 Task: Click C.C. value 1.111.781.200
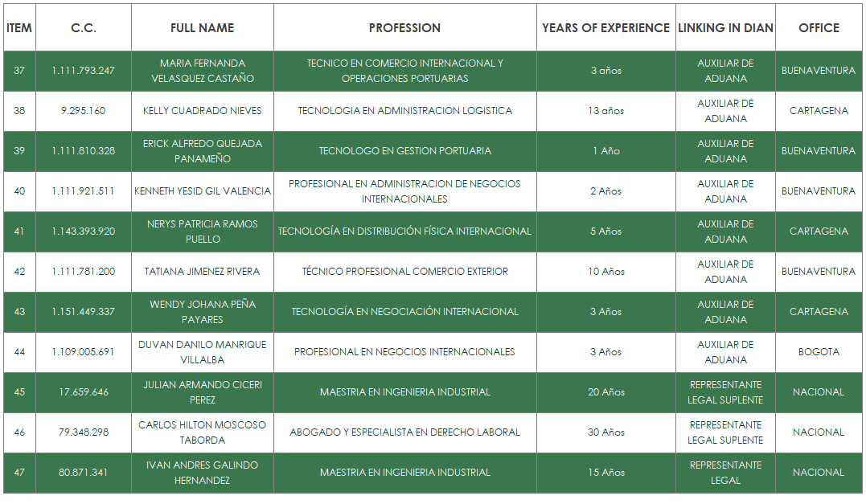84,272
